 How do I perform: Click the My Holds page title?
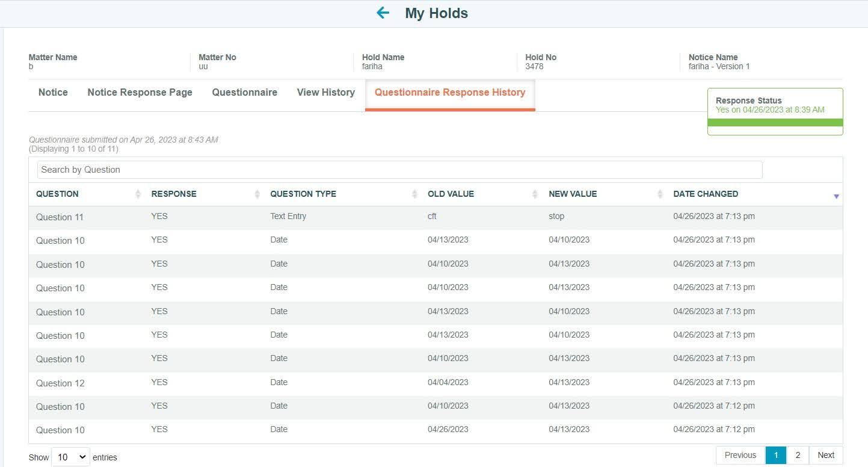pyautogui.click(x=436, y=13)
